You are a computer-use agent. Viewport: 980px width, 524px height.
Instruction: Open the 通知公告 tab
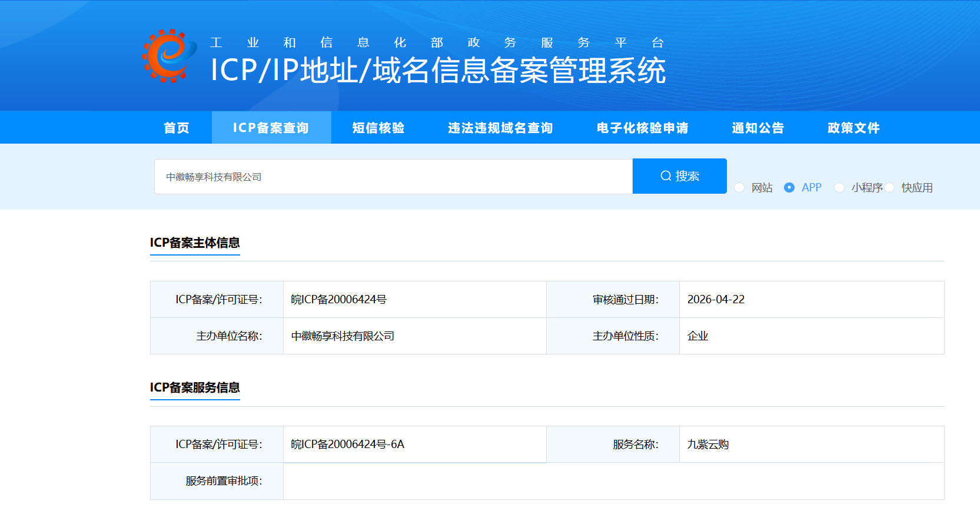click(x=758, y=128)
